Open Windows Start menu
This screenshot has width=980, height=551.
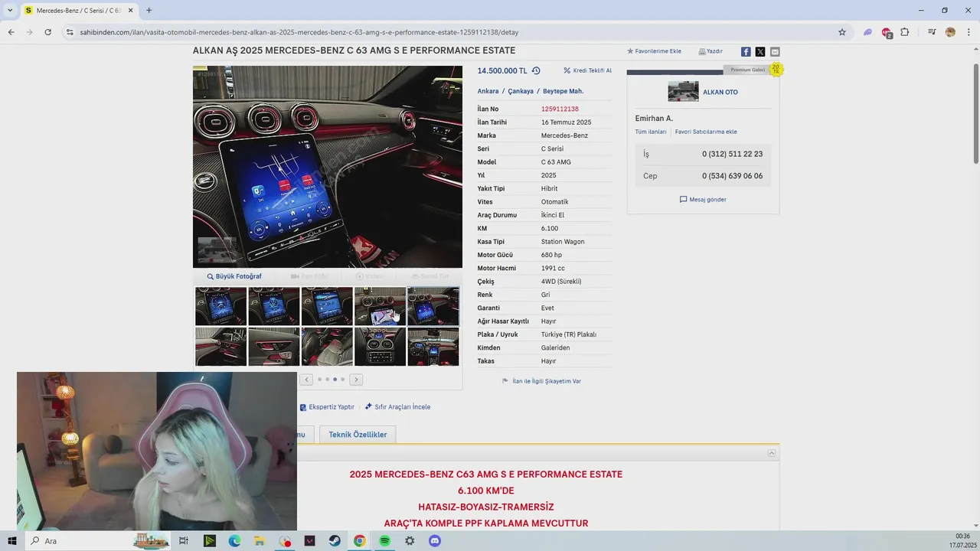click(12, 541)
